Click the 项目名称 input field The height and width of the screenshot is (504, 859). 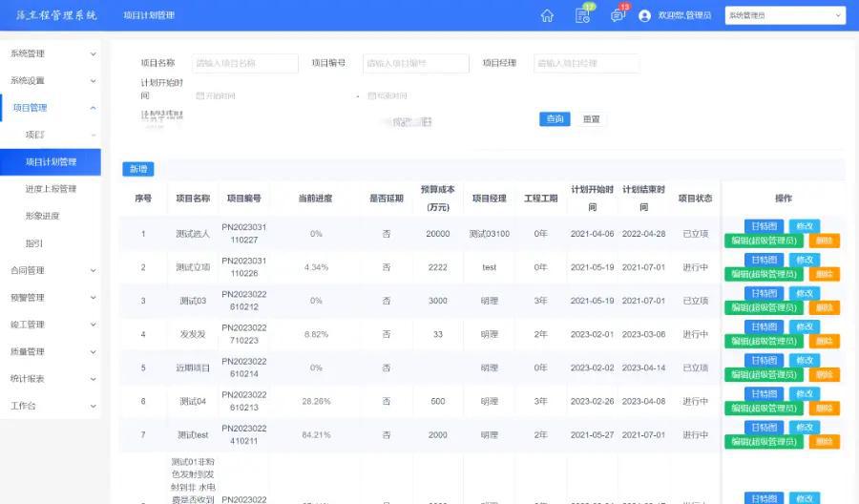pos(245,63)
